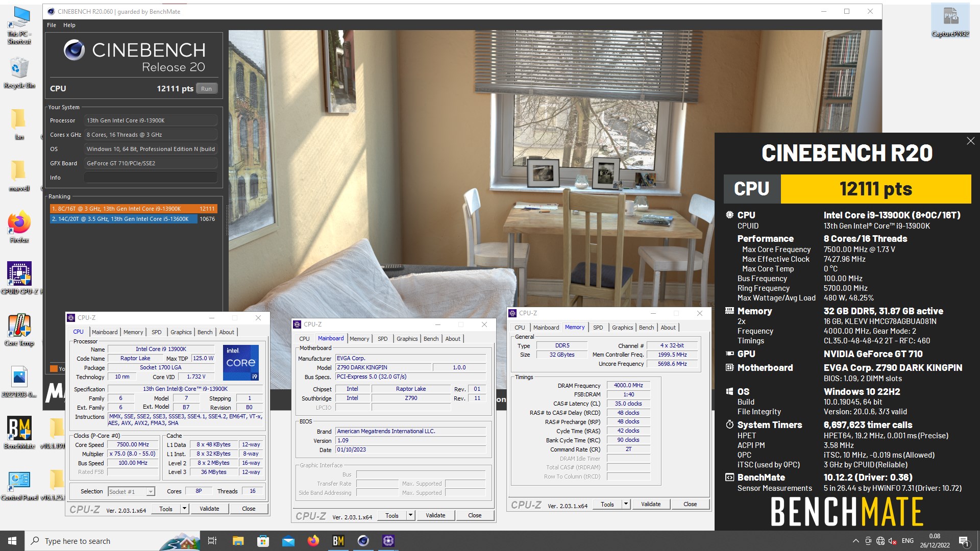The height and width of the screenshot is (551, 980).
Task: Open the notification center icon
Action: click(x=964, y=541)
